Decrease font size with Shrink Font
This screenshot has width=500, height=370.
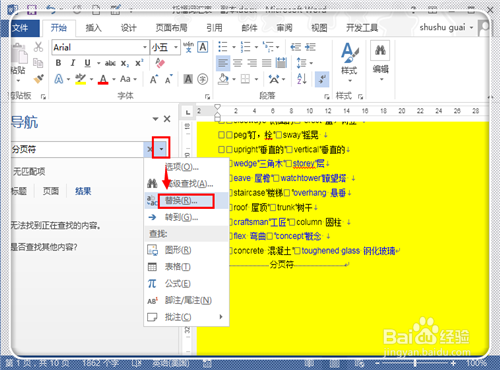tap(169, 79)
